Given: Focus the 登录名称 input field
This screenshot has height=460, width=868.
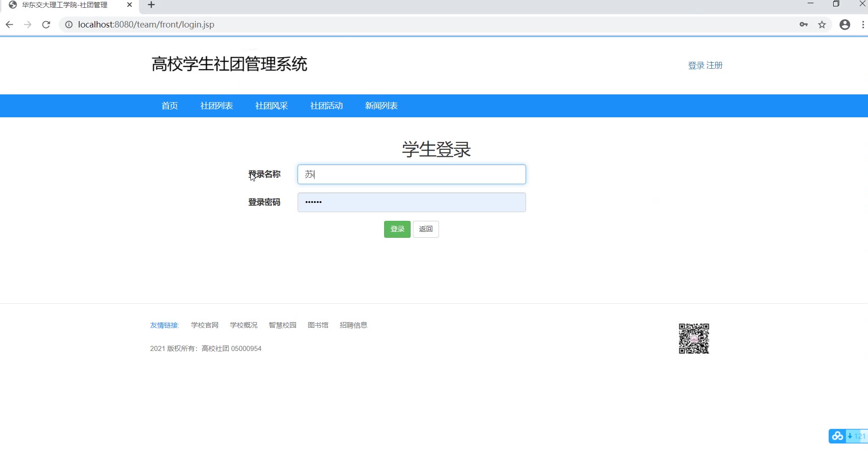Looking at the screenshot, I should click(x=412, y=175).
